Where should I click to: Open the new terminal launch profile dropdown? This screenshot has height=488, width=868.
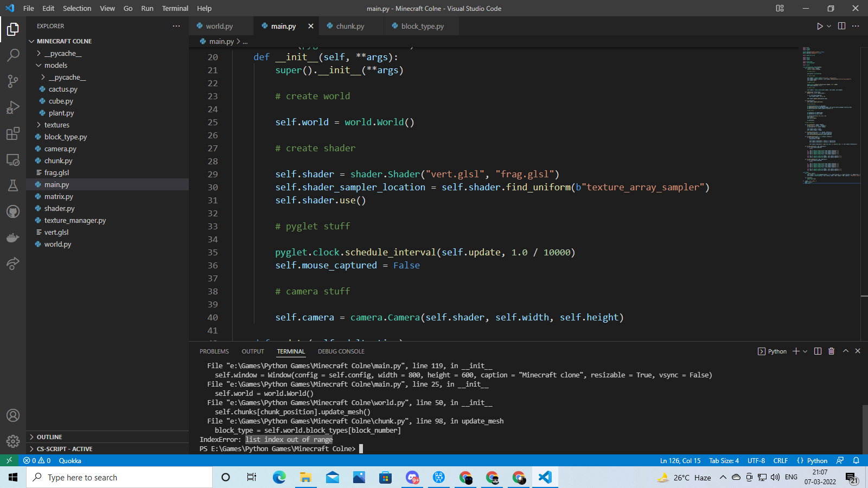pyautogui.click(x=805, y=351)
